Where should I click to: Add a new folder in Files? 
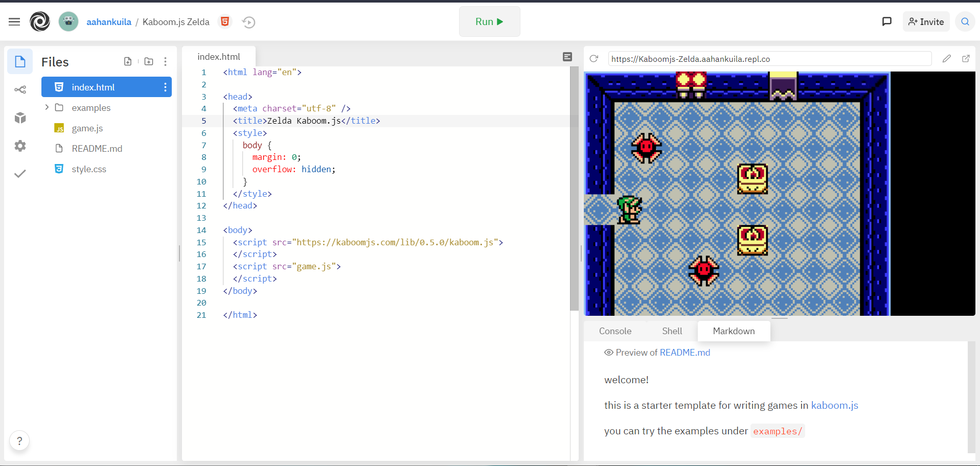pyautogui.click(x=149, y=61)
